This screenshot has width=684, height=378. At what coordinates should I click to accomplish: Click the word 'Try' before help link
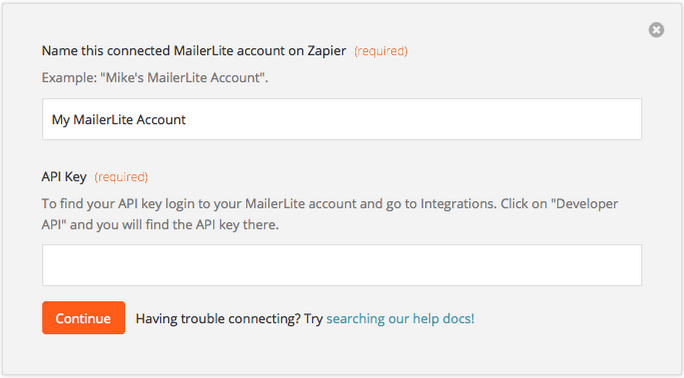point(313,319)
